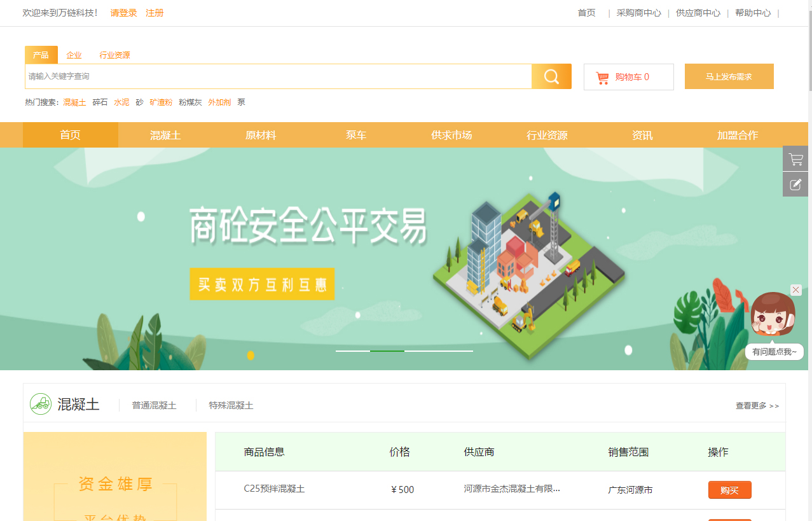Click the keyword search input field
Screen dimensions: 812x521
tap(278, 76)
